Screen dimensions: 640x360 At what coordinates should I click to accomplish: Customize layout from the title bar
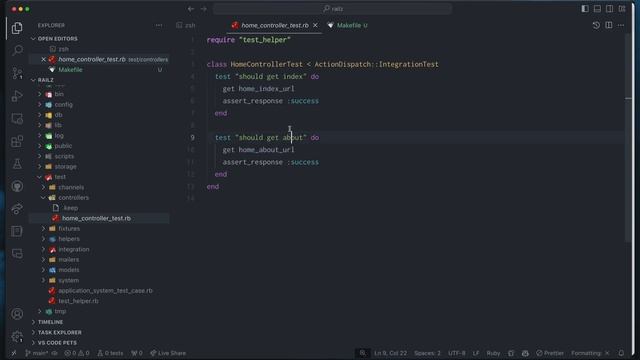pyautogui.click(x=622, y=9)
